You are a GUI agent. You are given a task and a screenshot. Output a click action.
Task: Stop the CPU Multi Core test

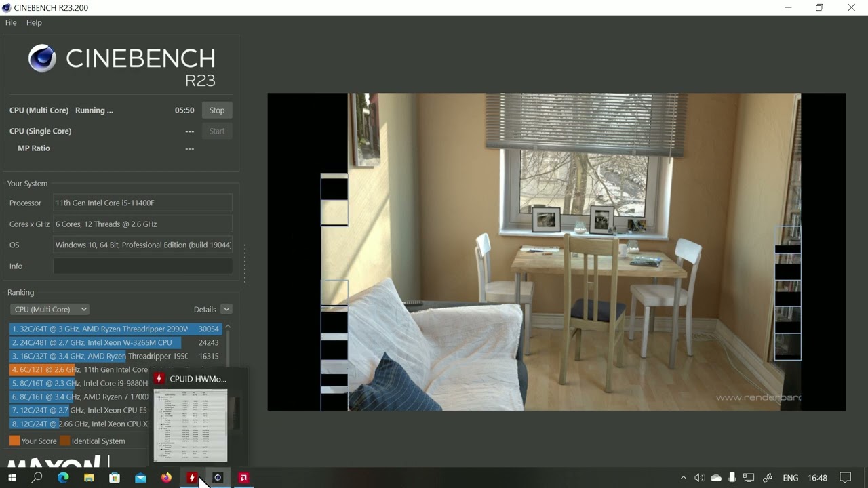click(217, 110)
